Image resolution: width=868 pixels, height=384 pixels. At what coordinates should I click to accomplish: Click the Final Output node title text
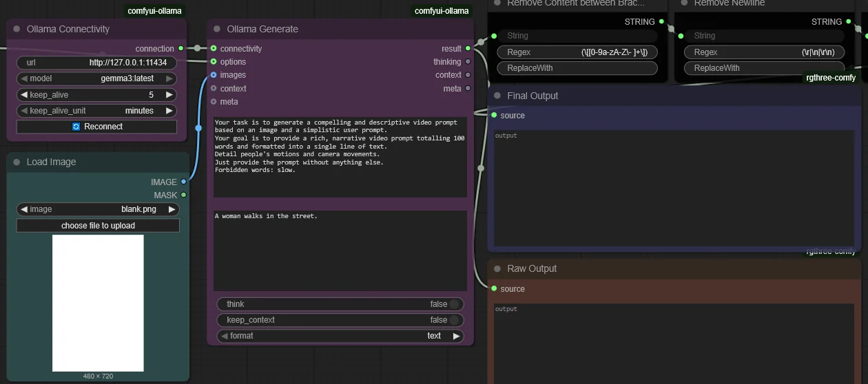click(533, 96)
